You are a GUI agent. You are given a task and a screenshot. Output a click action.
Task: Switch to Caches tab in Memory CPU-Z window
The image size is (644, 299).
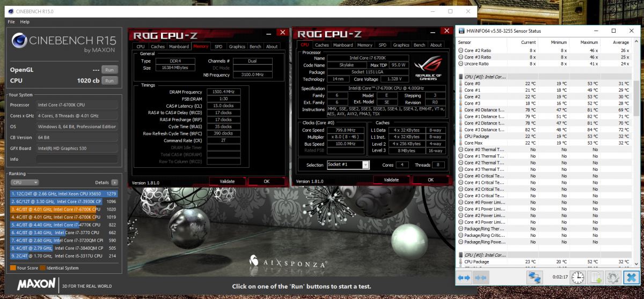(158, 47)
